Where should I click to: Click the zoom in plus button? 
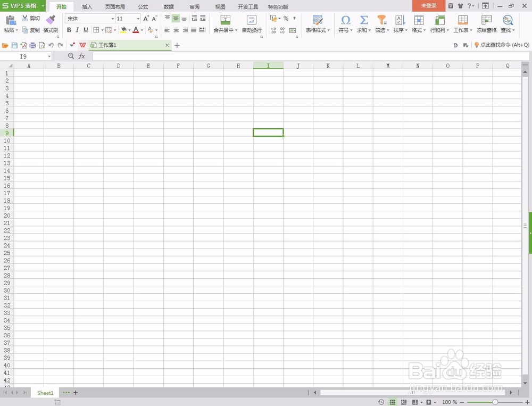click(x=527, y=402)
